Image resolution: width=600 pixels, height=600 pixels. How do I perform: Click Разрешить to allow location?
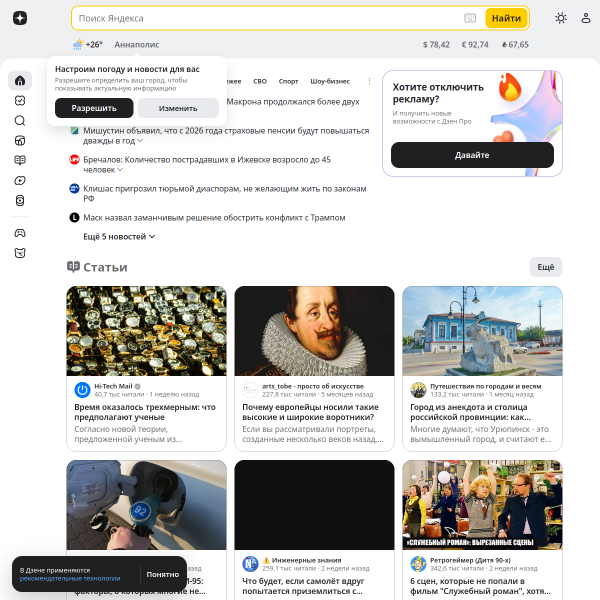coord(94,108)
